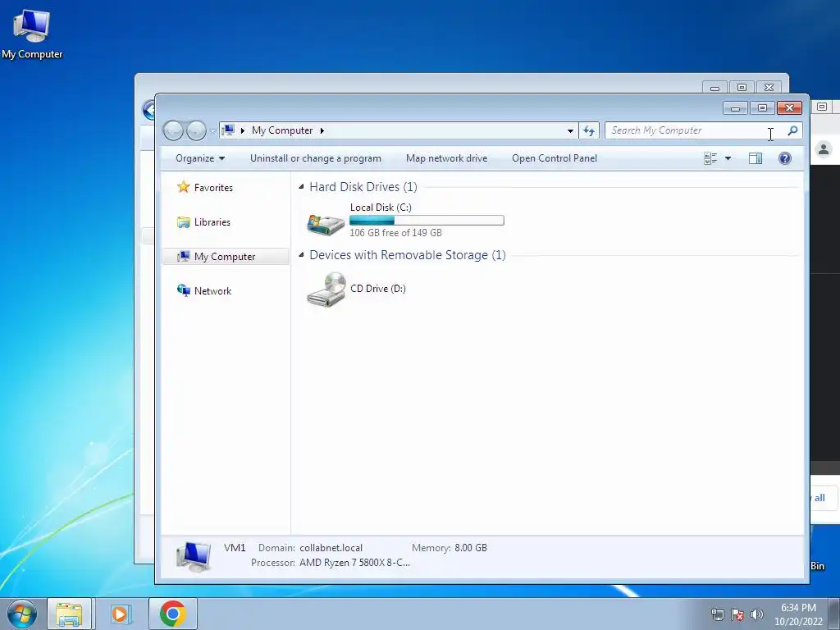Click the taskbar clock showing 6:34 PM

(x=798, y=614)
